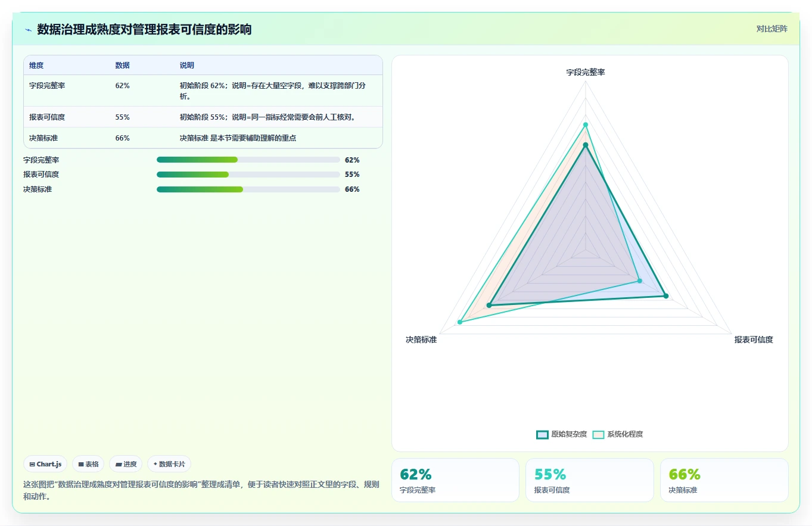This screenshot has height=526, width=812.
Task: Click the 62% cell in the table
Action: (122, 85)
